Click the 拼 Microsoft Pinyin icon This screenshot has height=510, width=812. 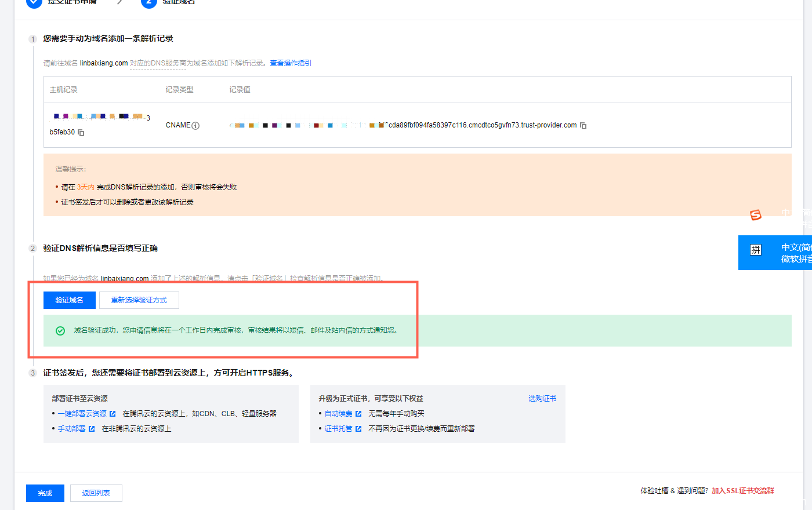[x=756, y=250]
